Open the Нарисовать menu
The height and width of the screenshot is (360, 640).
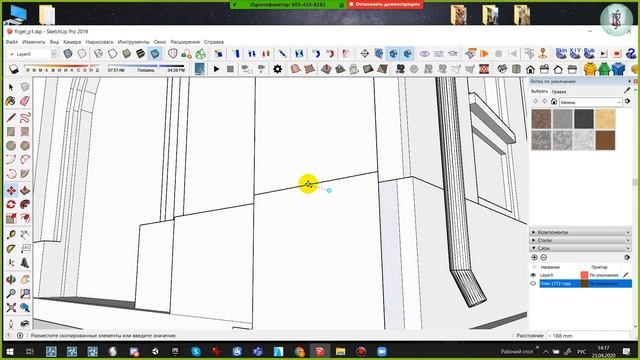click(x=100, y=42)
